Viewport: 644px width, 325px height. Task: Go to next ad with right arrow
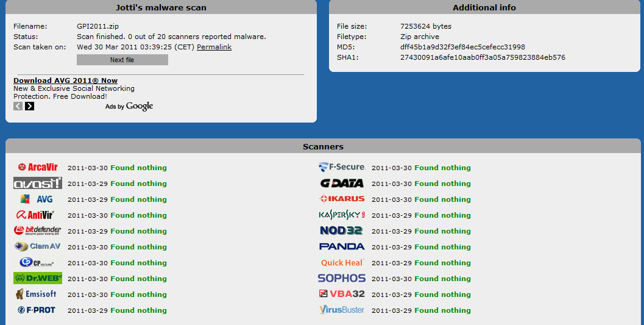(29, 106)
